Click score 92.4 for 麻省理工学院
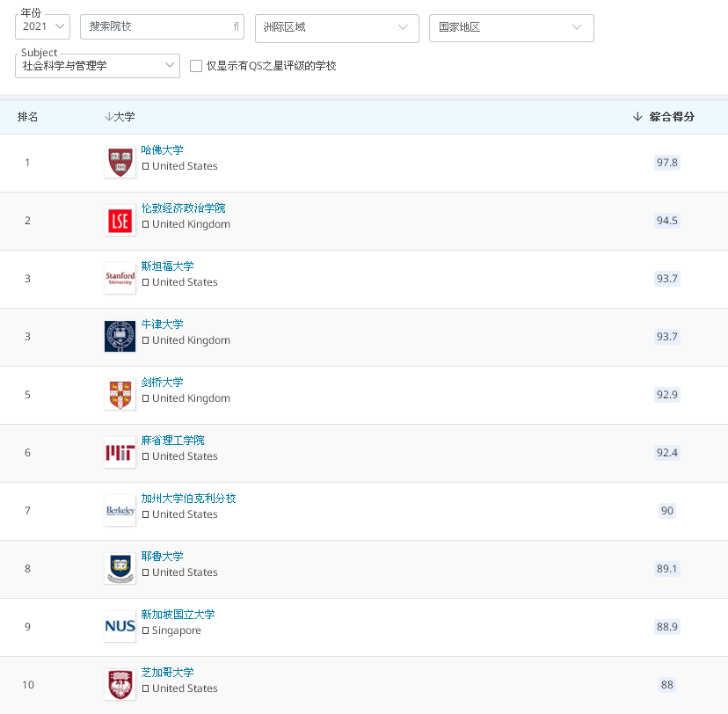Image resolution: width=728 pixels, height=714 pixels. [x=666, y=453]
